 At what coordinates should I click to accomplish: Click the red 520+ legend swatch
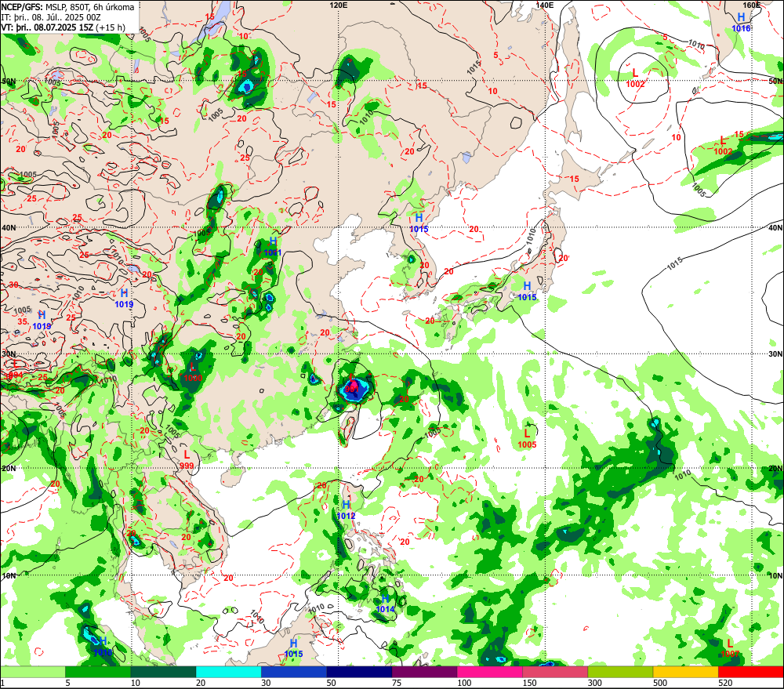[751, 672]
